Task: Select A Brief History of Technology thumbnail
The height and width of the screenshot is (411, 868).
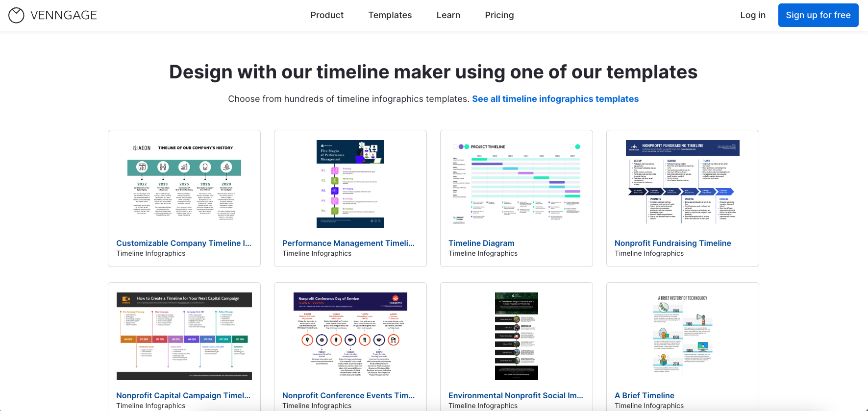Action: click(x=682, y=336)
